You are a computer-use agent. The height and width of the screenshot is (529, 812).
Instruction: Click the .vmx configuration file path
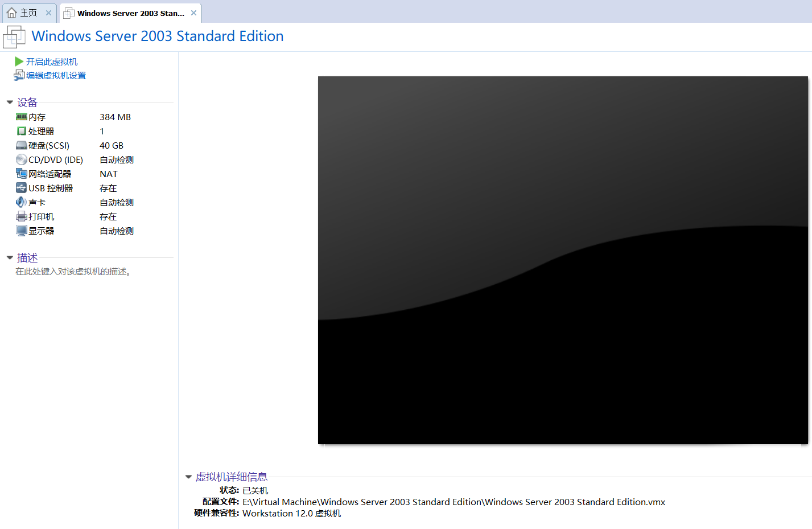454,502
